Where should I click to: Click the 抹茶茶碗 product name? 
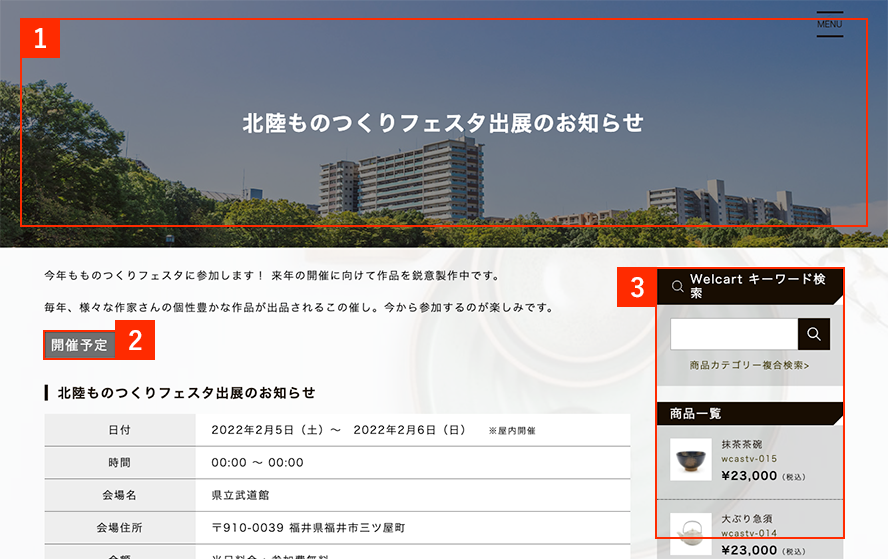coord(741,445)
